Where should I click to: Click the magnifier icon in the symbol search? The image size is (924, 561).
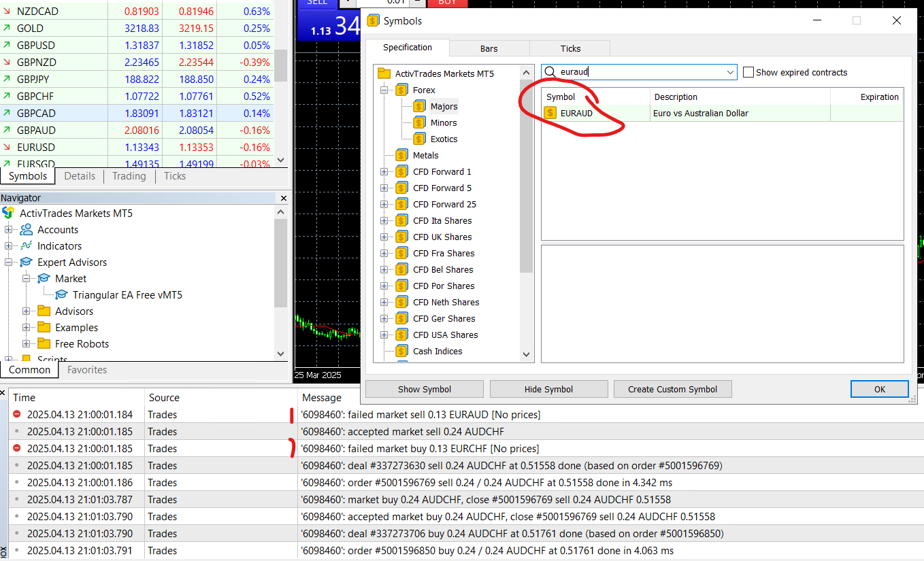(x=549, y=72)
